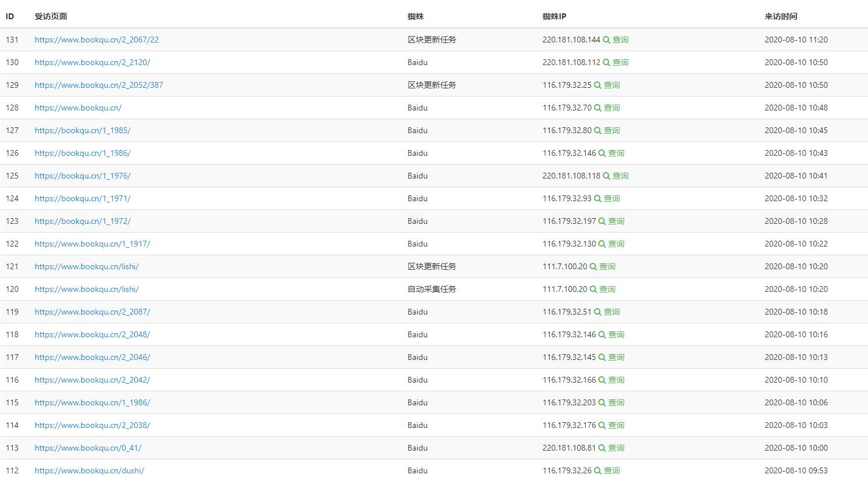
Task: Click the search icon beside IP 220.181.108.81
Action: tap(602, 448)
